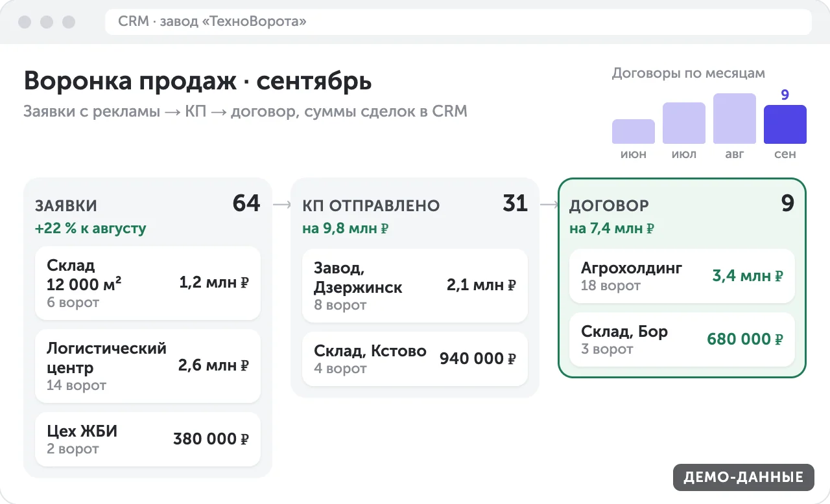The width and height of the screenshot is (830, 504).
Task: Click the на 7,4 млн ₽ label
Action: tap(611, 229)
